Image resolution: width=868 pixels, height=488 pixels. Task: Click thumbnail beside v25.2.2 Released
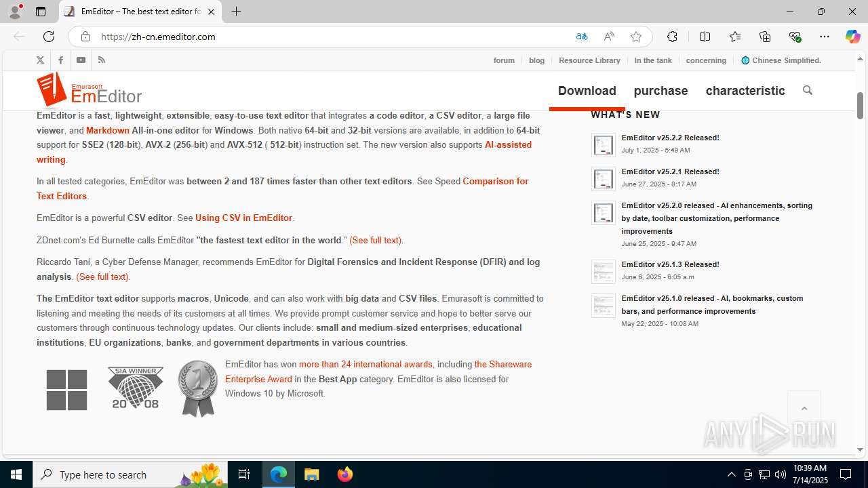[604, 145]
